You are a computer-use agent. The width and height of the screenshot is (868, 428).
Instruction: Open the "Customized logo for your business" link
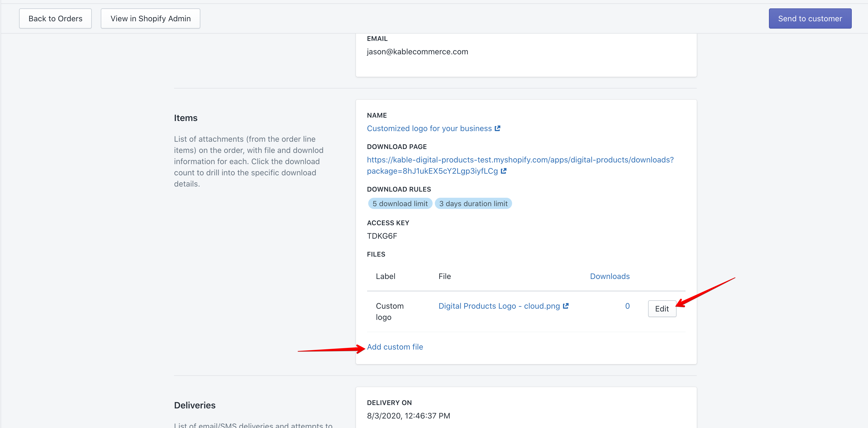pyautogui.click(x=429, y=128)
